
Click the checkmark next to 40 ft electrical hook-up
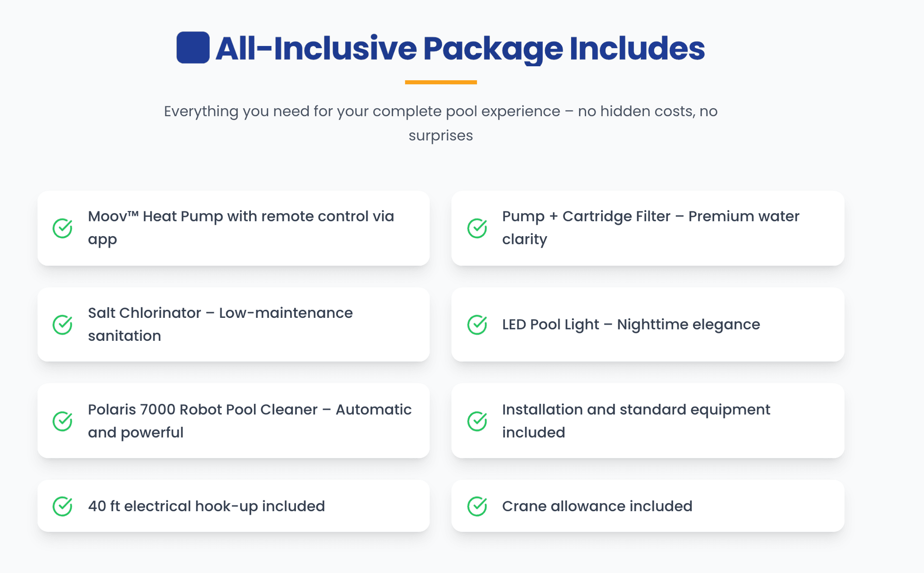pos(63,506)
